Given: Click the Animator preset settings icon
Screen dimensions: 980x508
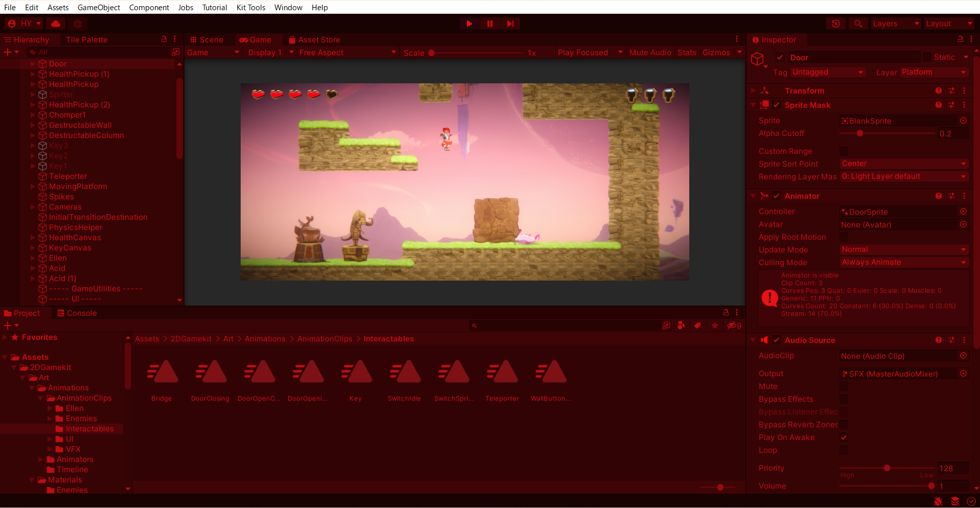Looking at the screenshot, I should pyautogui.click(x=951, y=196).
